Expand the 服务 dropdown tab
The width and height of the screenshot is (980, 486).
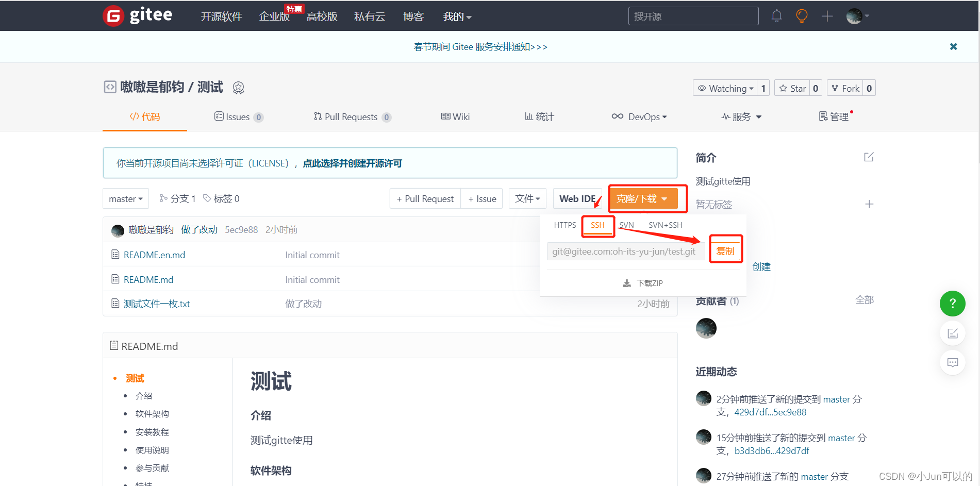click(x=741, y=116)
